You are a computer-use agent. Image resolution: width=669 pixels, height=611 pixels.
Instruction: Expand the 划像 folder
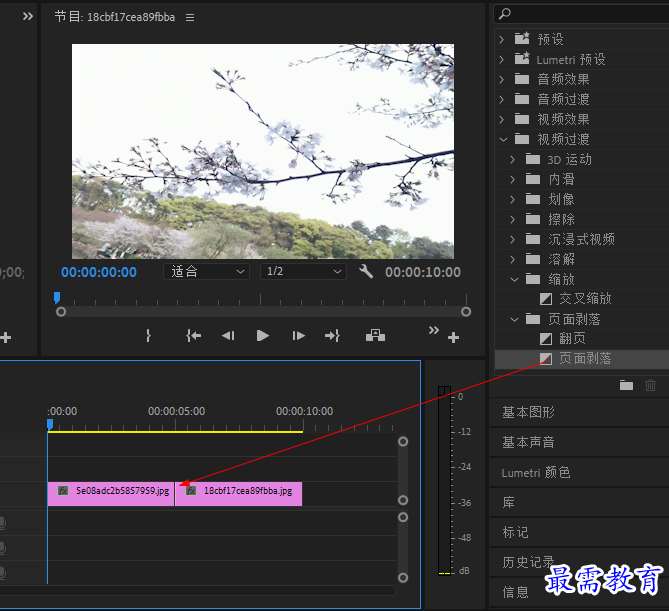tap(513, 199)
